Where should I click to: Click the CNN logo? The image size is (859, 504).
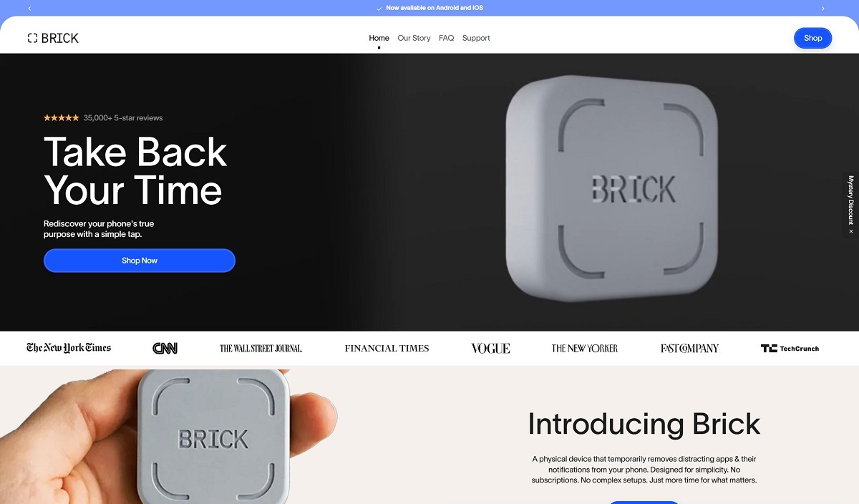point(165,348)
